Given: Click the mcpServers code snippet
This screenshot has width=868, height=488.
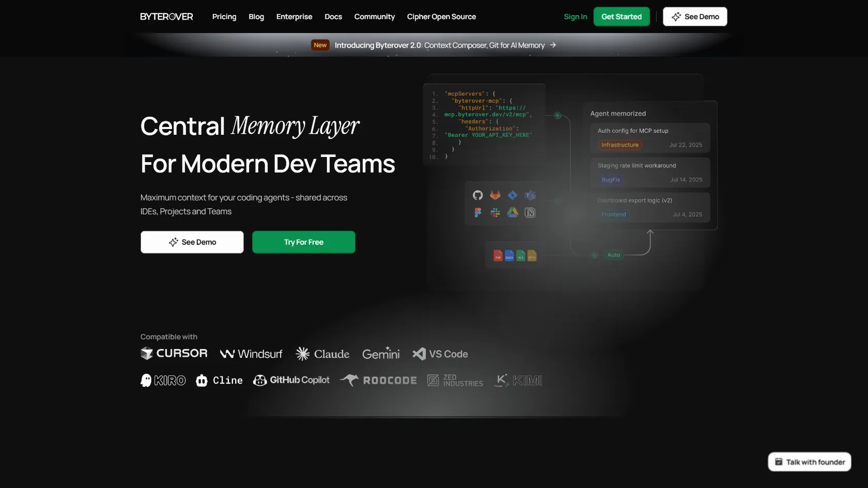Looking at the screenshot, I should [x=484, y=125].
